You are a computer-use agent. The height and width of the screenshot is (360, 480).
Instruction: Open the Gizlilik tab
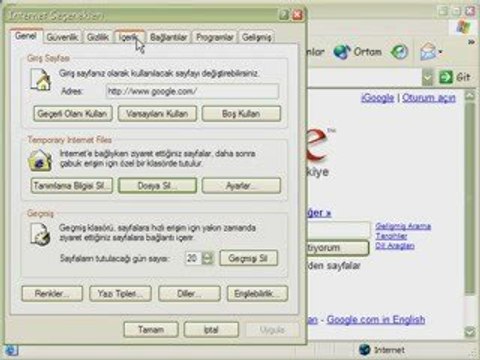[x=98, y=37]
